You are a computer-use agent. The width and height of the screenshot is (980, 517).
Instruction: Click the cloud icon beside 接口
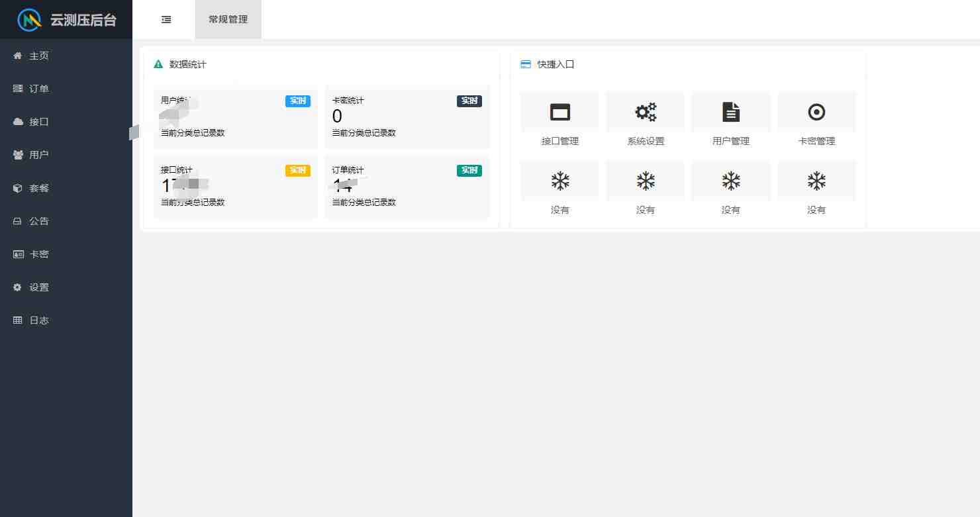click(18, 122)
